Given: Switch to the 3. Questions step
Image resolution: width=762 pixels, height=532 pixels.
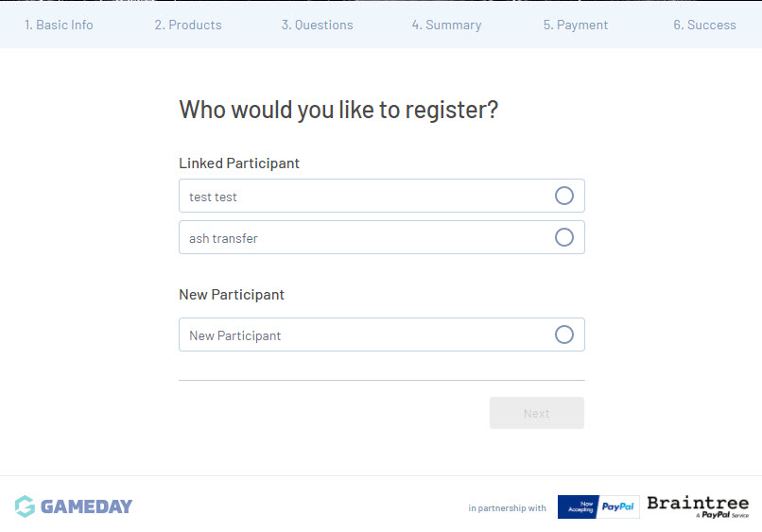Looking at the screenshot, I should pyautogui.click(x=317, y=25).
